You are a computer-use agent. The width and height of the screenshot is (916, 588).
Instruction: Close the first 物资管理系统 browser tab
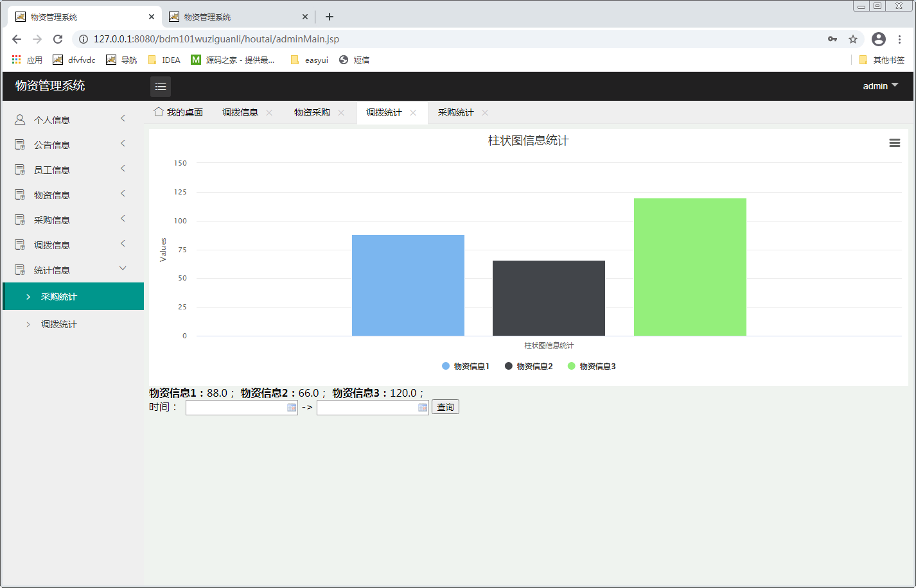tap(152, 17)
